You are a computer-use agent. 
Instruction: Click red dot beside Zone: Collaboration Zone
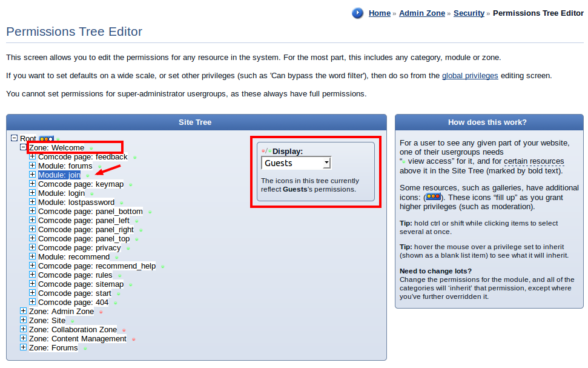click(124, 330)
